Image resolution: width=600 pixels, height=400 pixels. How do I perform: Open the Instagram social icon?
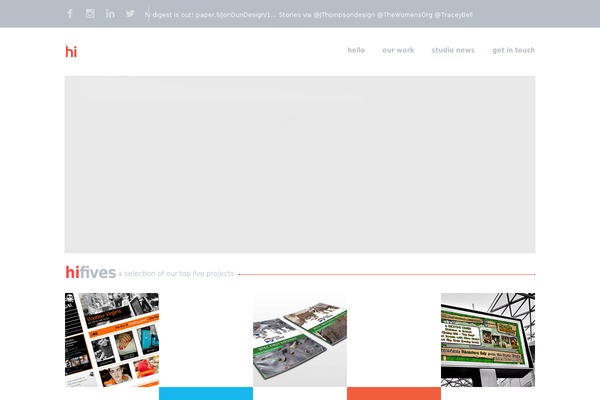pyautogui.click(x=90, y=14)
